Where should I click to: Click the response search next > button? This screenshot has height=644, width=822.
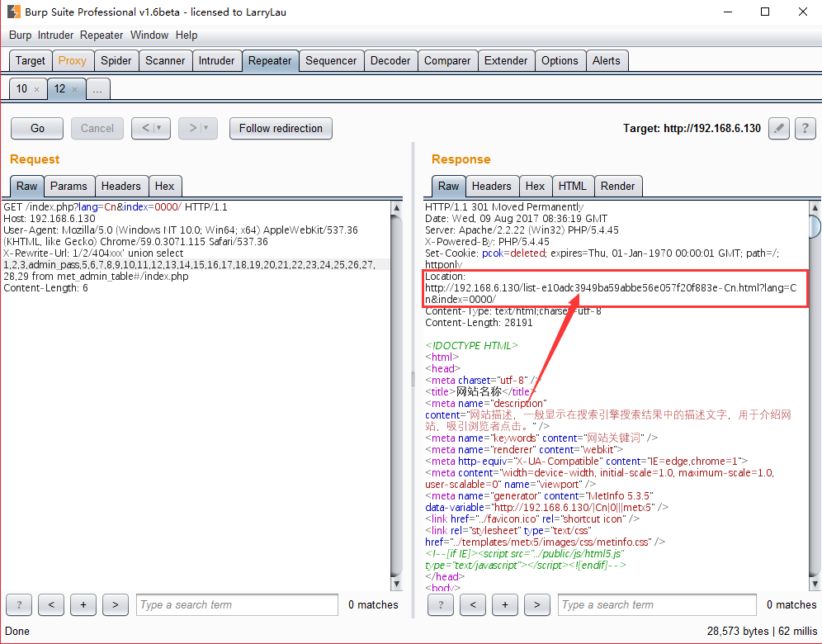tap(536, 604)
